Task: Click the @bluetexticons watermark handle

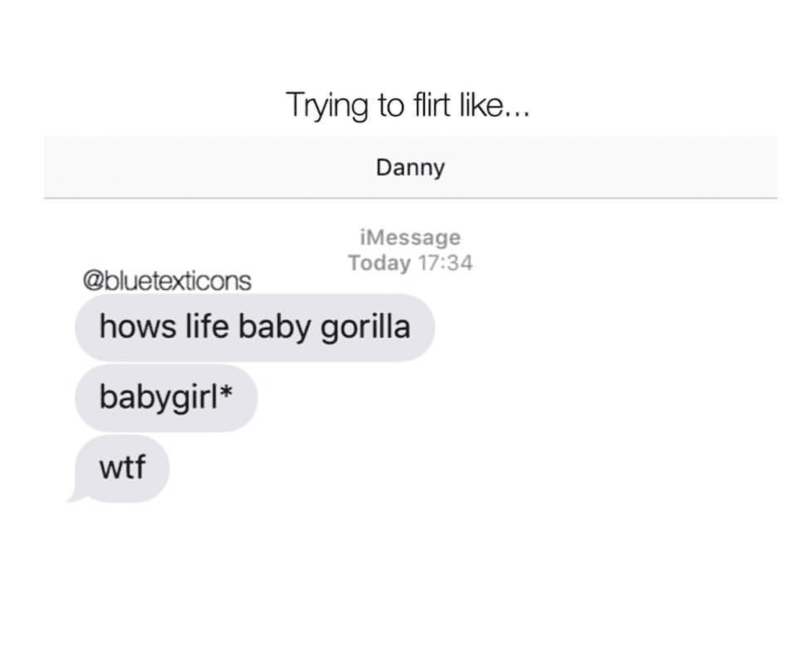Action: 167,281
